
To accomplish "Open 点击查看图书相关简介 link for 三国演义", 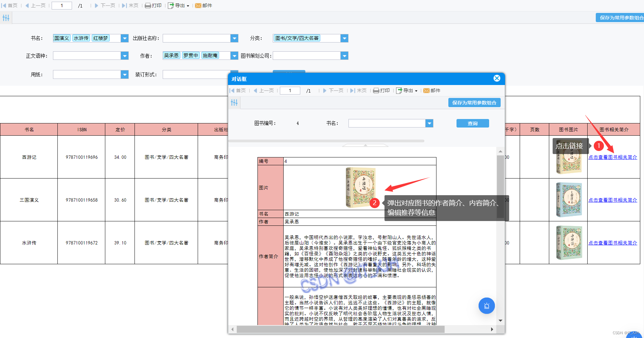I will 613,200.
